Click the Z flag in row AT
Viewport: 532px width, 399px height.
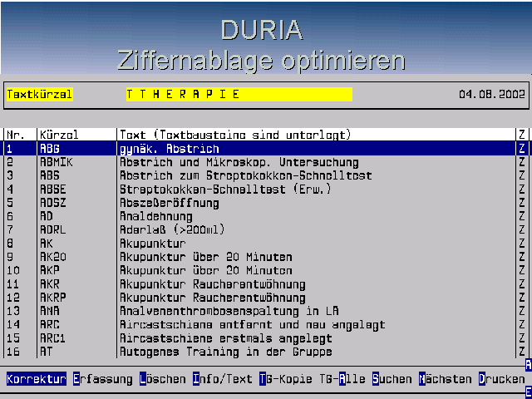coord(522,352)
